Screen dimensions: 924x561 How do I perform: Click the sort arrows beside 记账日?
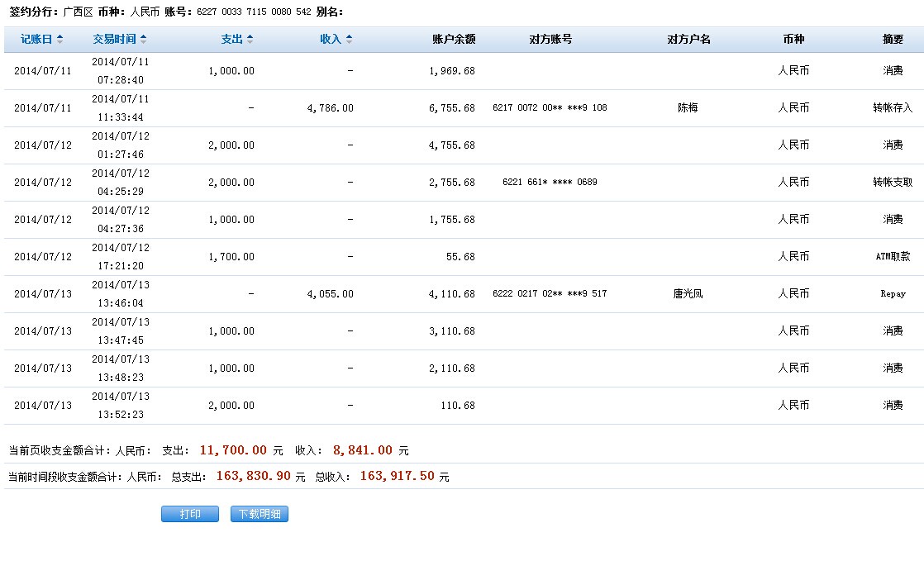click(60, 40)
